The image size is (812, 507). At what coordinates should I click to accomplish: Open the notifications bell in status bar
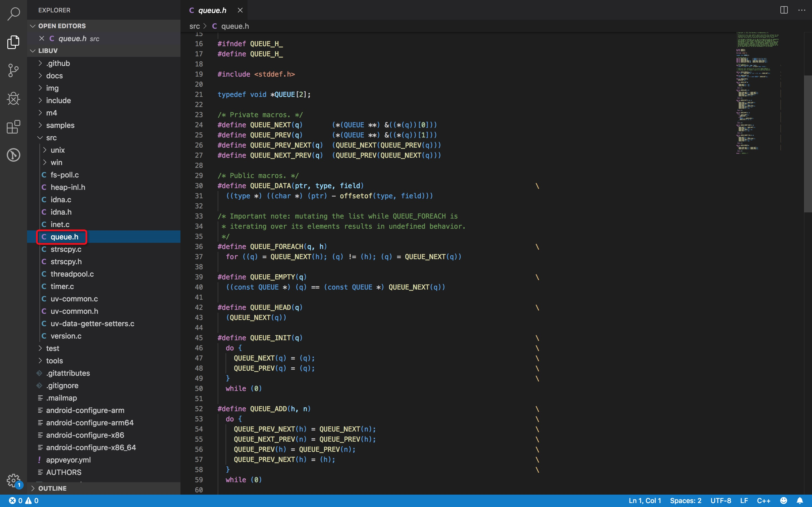pyautogui.click(x=800, y=500)
